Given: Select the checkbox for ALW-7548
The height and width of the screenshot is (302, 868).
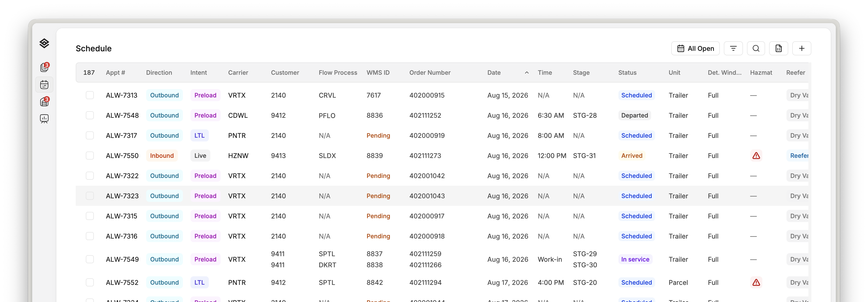Looking at the screenshot, I should 90,115.
